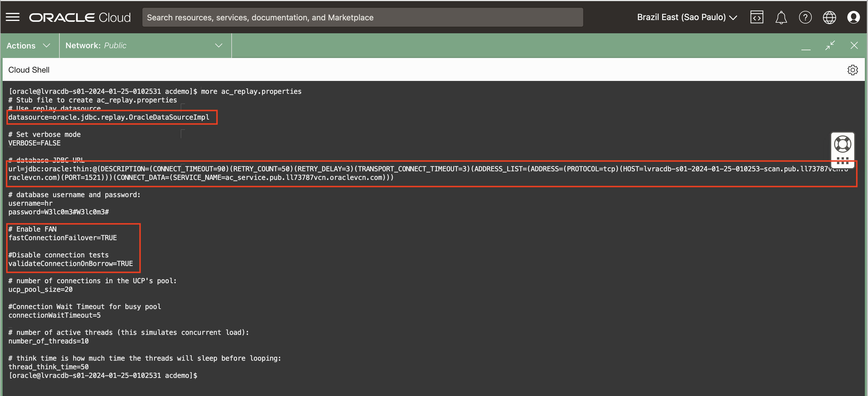The image size is (868, 396).
Task: Open the user profile avatar menu
Action: [853, 17]
